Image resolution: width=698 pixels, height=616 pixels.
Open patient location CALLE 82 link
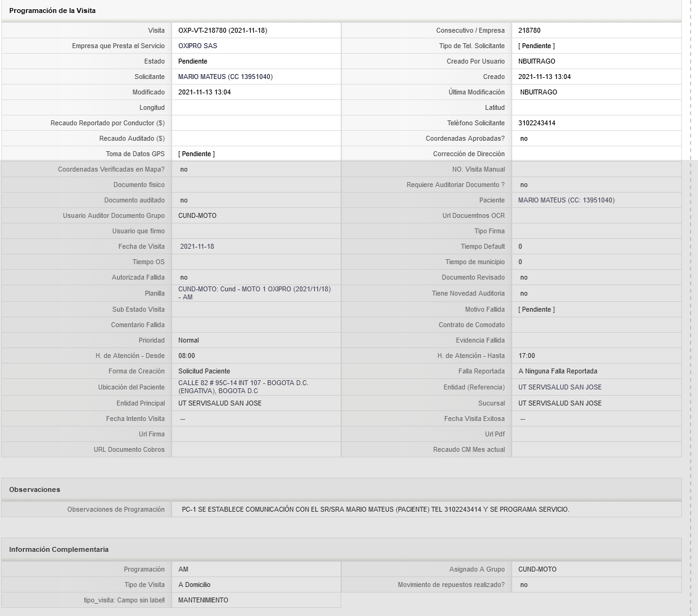click(243, 387)
